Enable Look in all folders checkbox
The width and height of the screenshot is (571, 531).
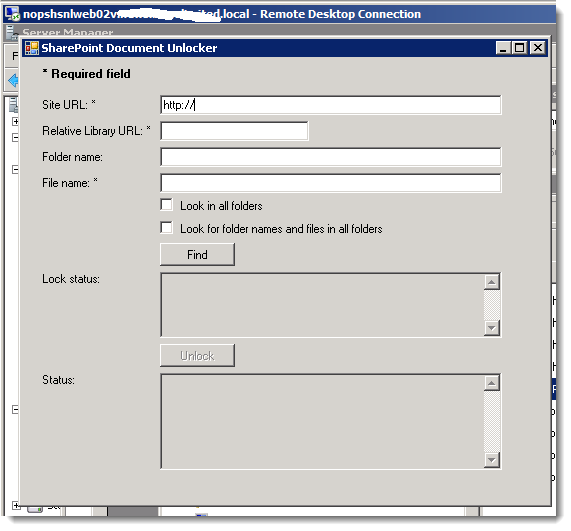166,205
